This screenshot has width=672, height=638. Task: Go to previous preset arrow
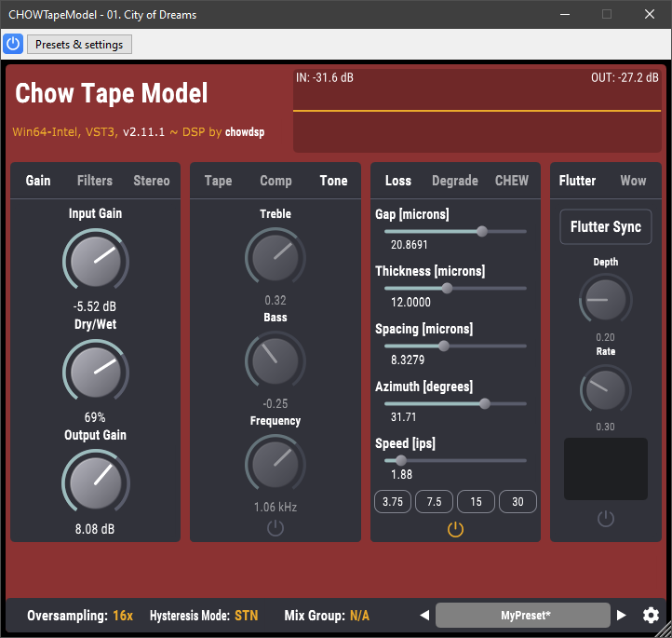tap(424, 616)
